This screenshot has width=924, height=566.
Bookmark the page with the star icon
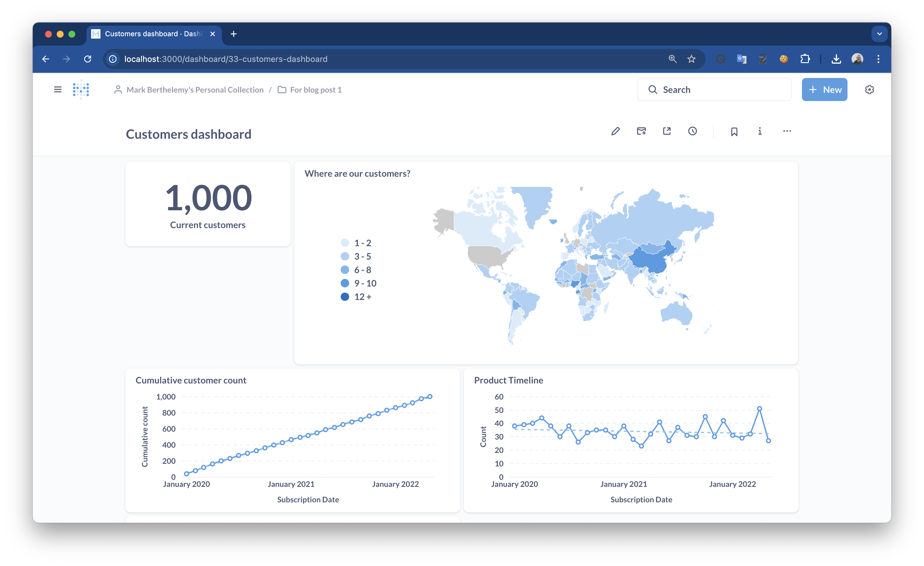(x=692, y=59)
